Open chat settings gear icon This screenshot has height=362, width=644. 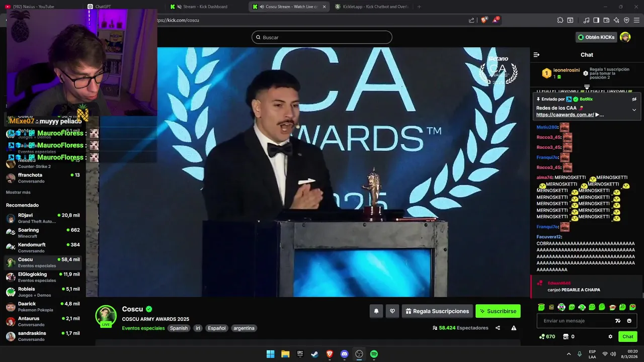610,336
